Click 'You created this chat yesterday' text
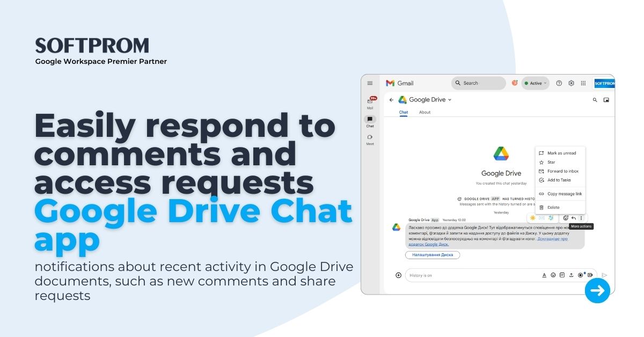 (500, 184)
